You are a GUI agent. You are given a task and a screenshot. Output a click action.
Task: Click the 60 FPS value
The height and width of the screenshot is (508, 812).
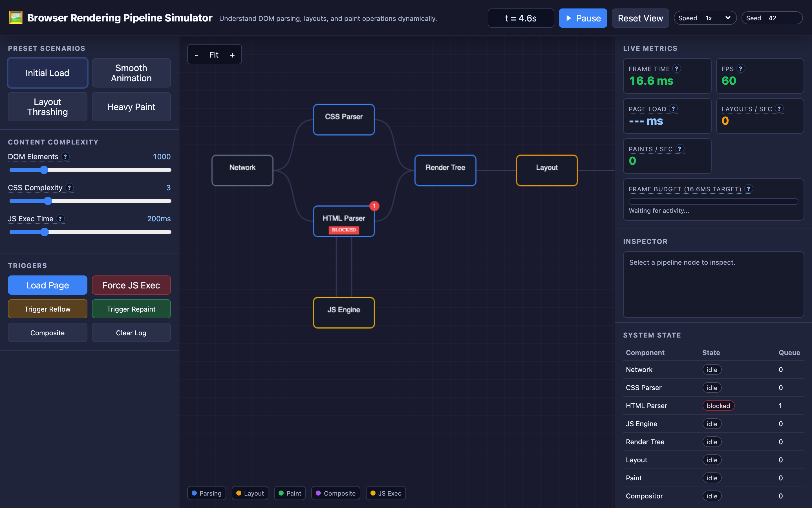coord(729,81)
